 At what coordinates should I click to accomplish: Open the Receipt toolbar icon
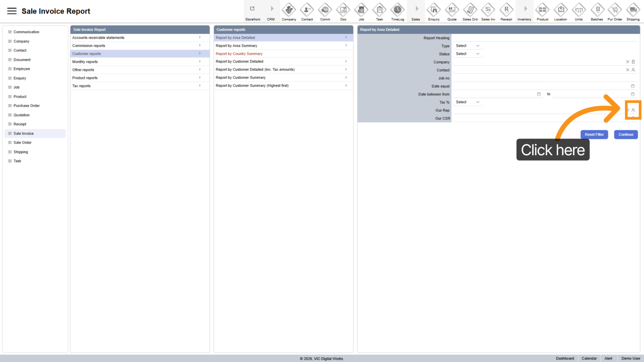pos(506,10)
